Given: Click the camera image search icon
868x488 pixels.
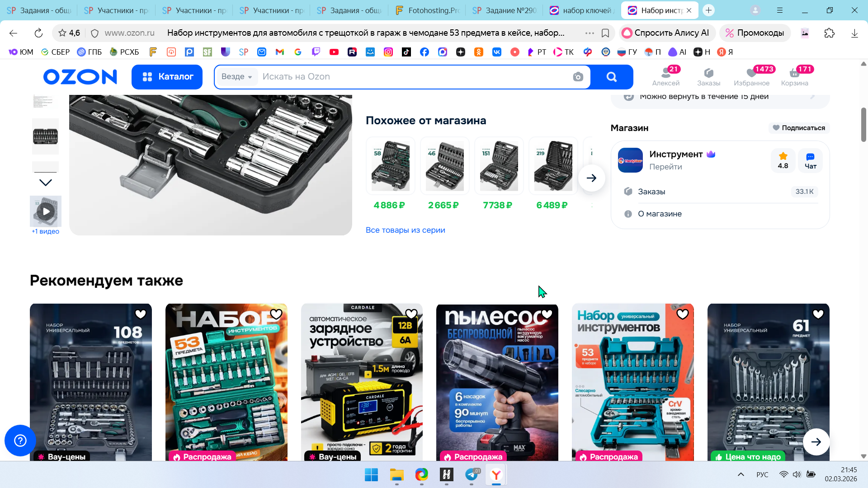Looking at the screenshot, I should [578, 77].
